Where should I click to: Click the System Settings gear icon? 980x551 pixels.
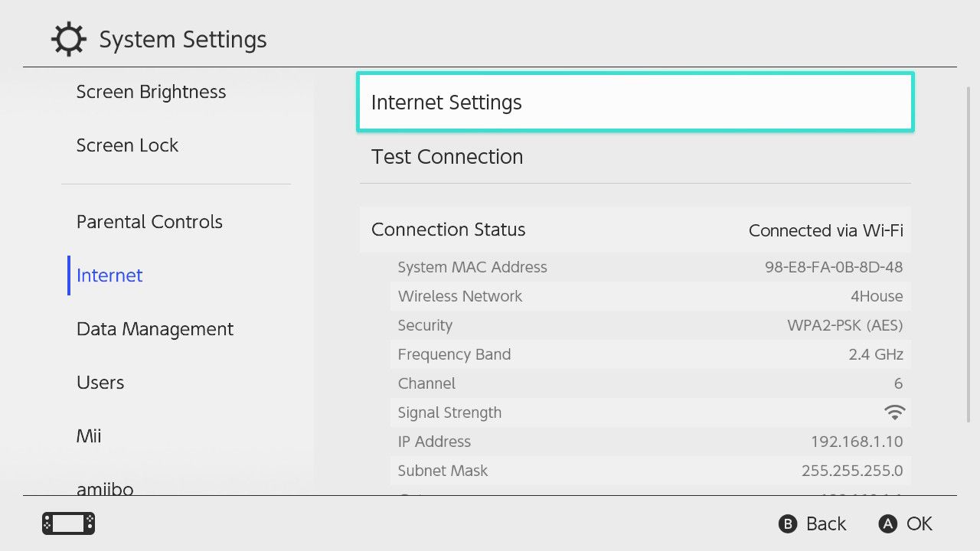point(68,38)
